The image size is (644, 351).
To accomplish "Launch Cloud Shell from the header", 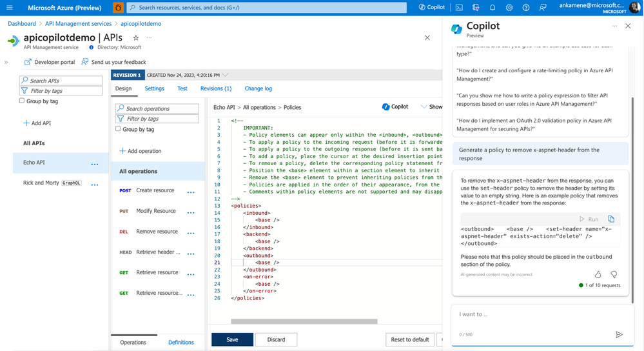I will pyautogui.click(x=459, y=7).
